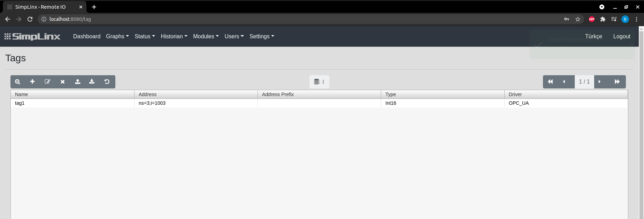Switch language to Türkçe

point(593,36)
